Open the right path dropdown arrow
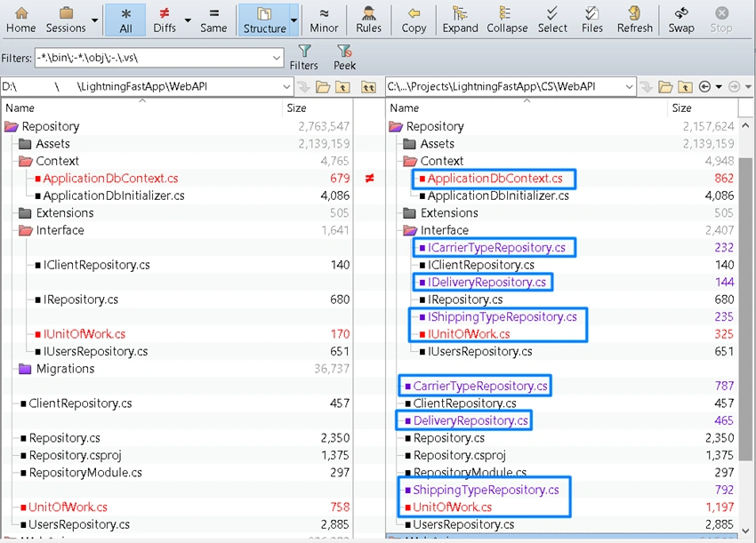 629,87
